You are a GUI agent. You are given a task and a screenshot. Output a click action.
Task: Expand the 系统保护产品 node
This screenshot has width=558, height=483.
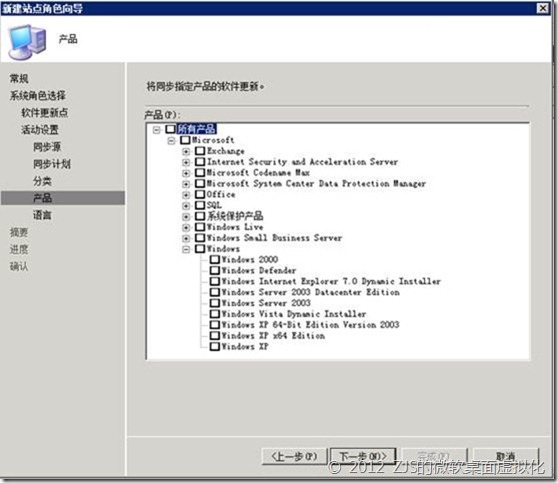[x=186, y=217]
